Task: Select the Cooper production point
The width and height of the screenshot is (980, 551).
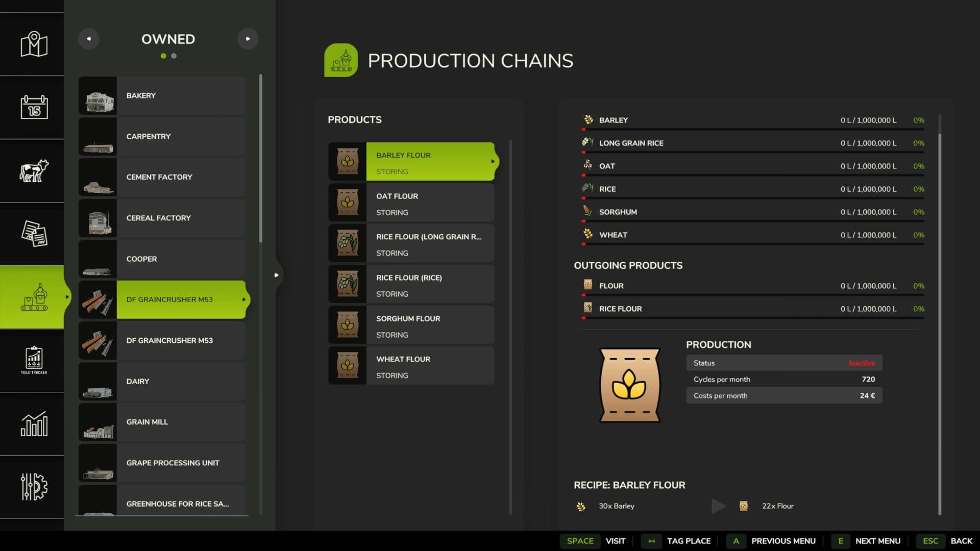Action: tap(162, 259)
